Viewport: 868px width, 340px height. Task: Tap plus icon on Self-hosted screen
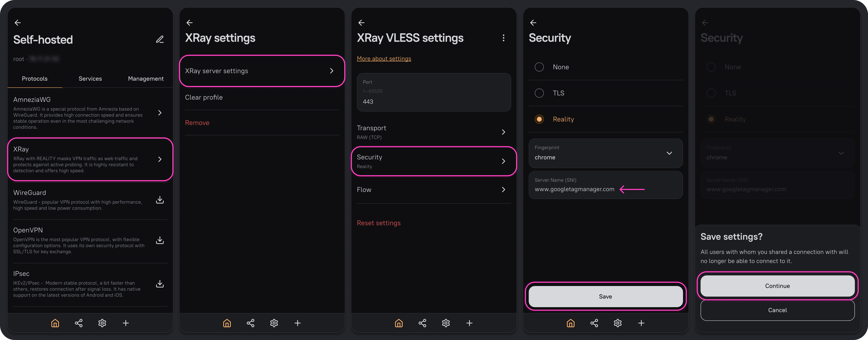click(x=126, y=323)
